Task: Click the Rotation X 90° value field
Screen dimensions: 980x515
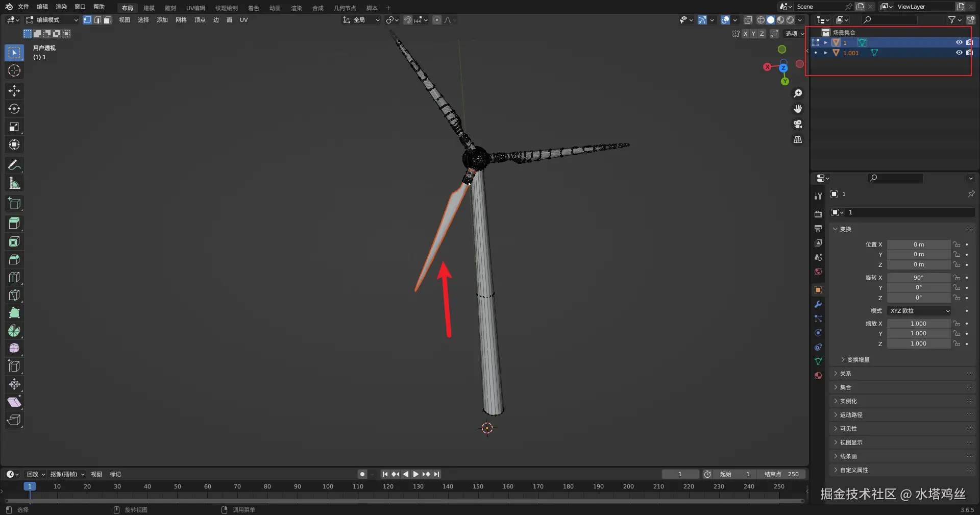Action: (x=918, y=278)
